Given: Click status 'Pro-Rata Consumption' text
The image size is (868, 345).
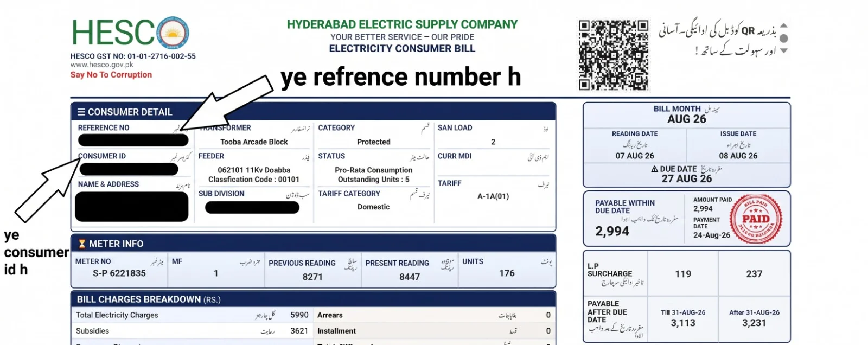Looking at the screenshot, I should click(x=373, y=170).
